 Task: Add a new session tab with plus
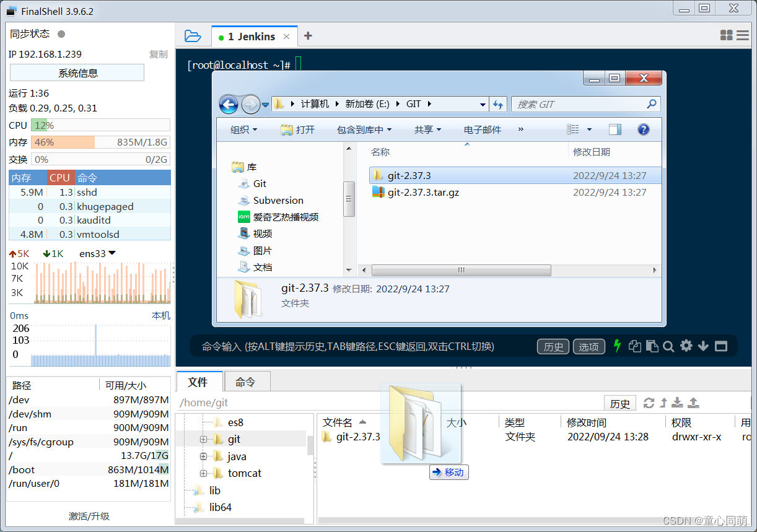[x=308, y=36]
